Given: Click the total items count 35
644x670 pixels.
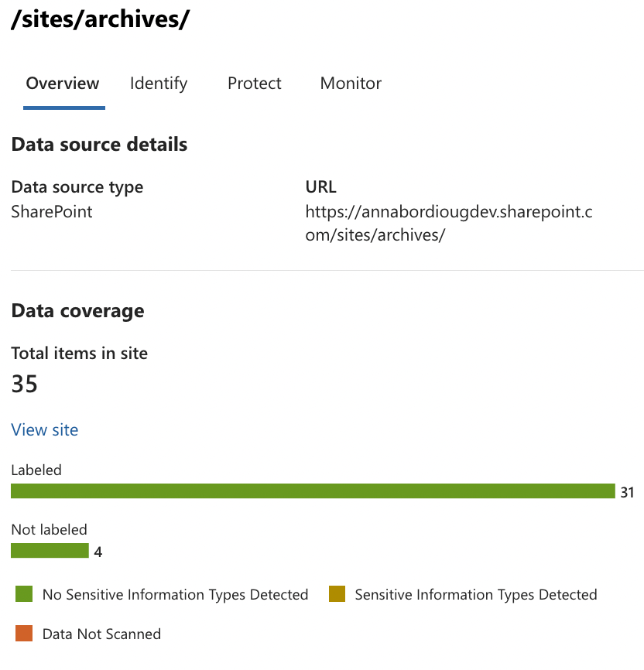Looking at the screenshot, I should (25, 385).
